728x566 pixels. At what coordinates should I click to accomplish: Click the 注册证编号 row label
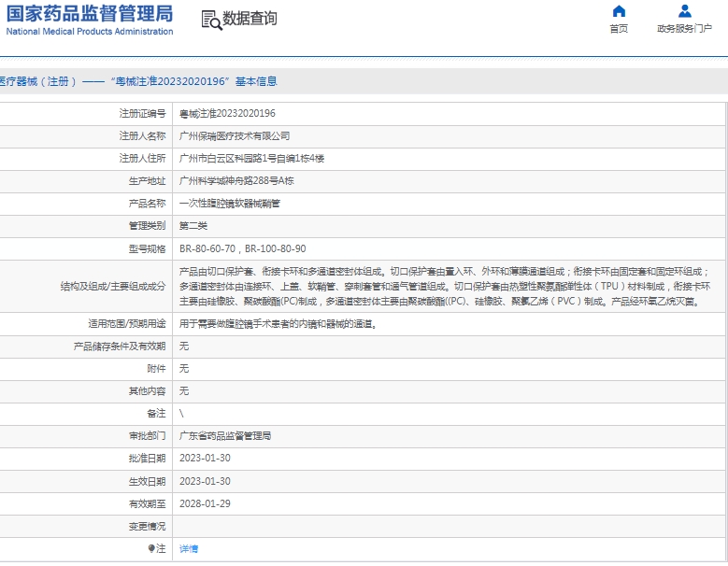point(142,114)
